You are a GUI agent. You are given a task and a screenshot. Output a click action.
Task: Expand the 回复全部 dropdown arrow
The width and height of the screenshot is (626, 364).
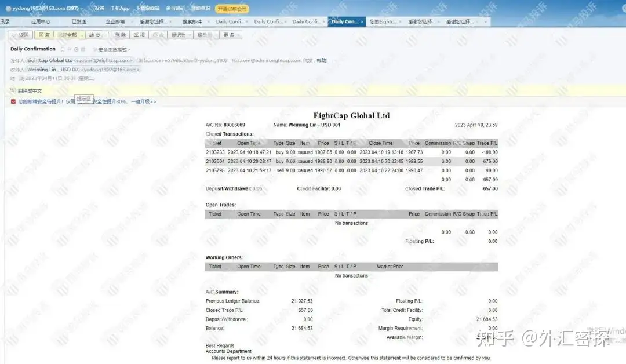(x=82, y=35)
